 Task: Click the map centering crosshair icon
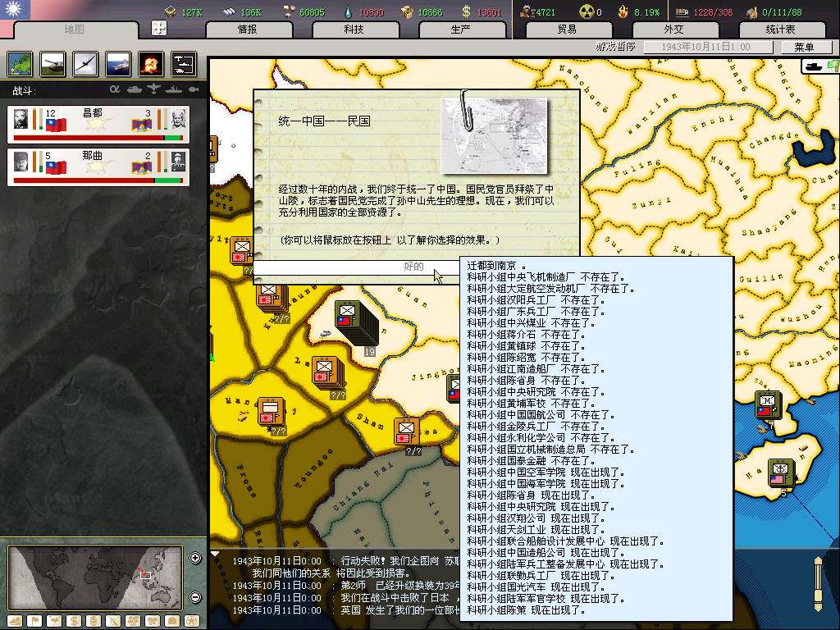click(159, 28)
